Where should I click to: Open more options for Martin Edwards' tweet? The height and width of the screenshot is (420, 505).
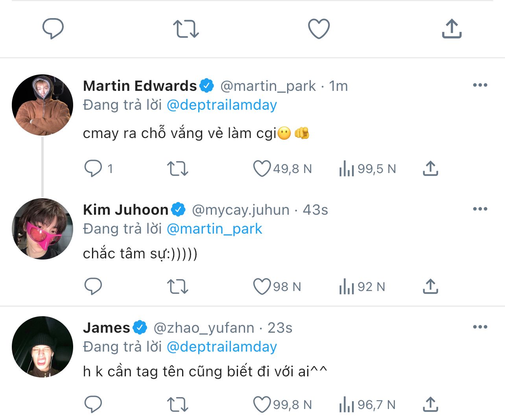(x=480, y=85)
